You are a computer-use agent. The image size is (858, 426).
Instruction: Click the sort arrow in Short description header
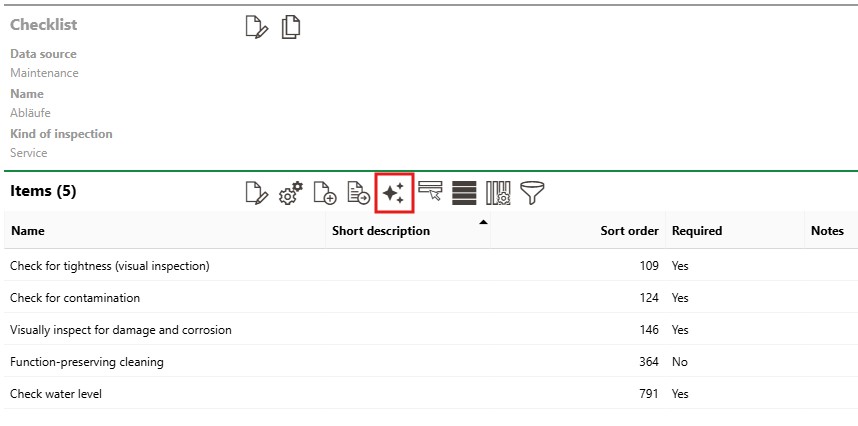[483, 222]
